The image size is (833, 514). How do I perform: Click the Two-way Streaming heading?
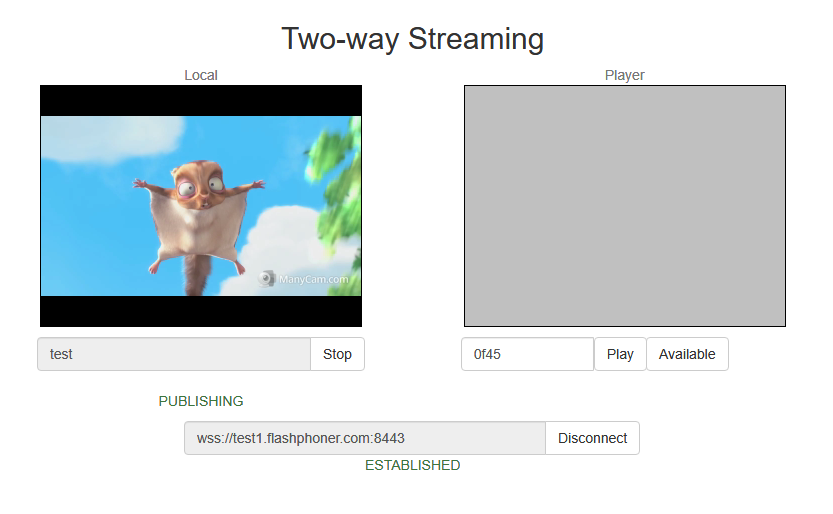click(412, 39)
